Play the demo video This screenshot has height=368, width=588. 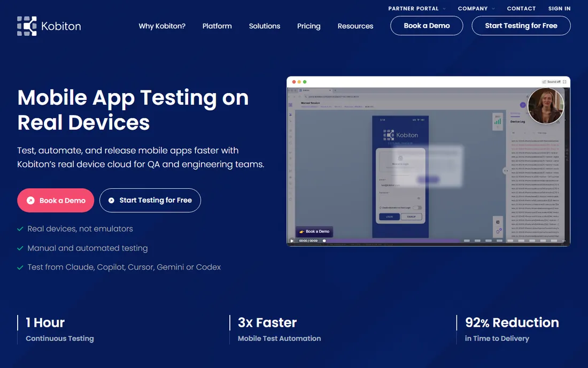(292, 241)
